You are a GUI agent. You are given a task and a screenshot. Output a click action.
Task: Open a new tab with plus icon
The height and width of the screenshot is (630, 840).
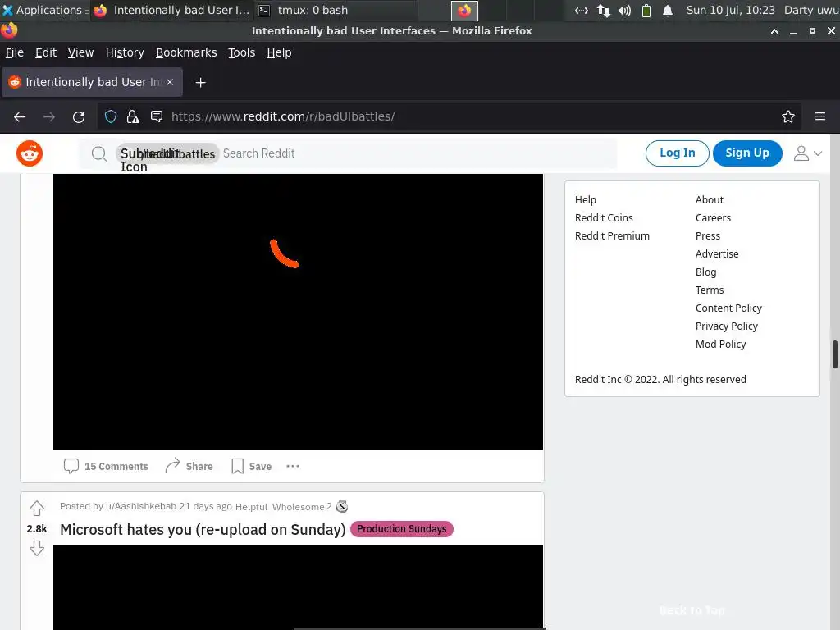pyautogui.click(x=200, y=83)
